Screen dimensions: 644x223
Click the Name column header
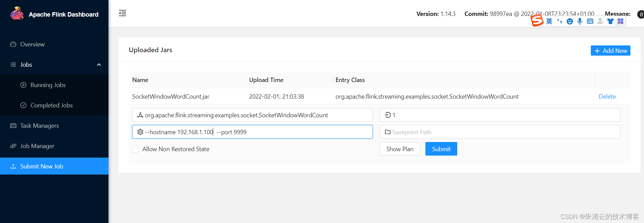pos(140,80)
